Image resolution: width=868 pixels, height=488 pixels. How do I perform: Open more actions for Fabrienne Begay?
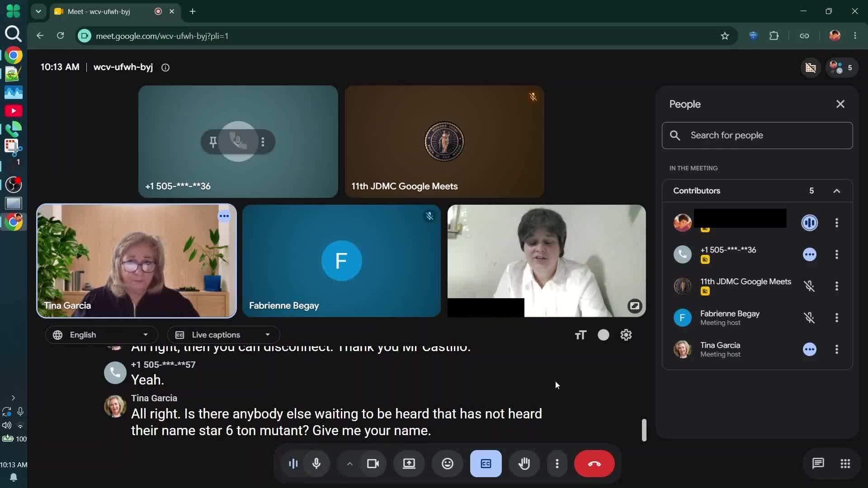837,318
